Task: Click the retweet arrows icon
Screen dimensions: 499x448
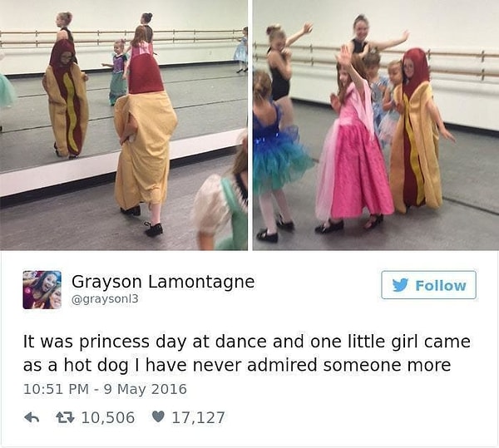Action: click(x=65, y=417)
